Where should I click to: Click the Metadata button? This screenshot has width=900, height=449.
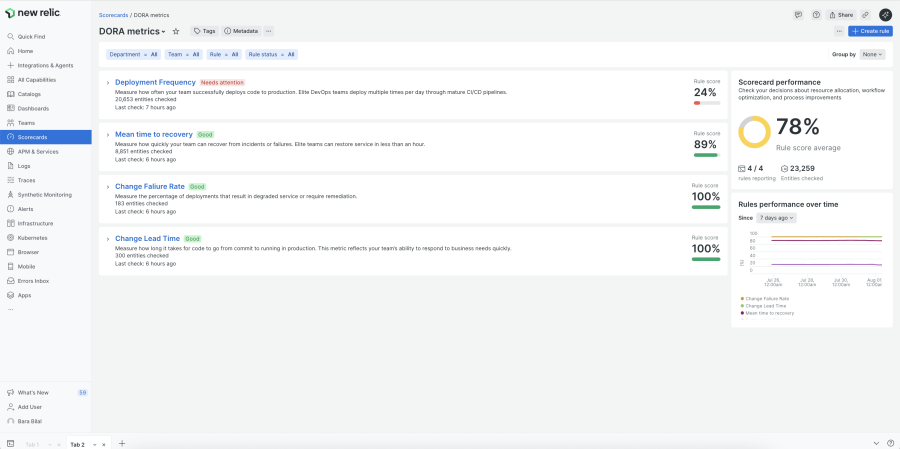[x=241, y=31]
